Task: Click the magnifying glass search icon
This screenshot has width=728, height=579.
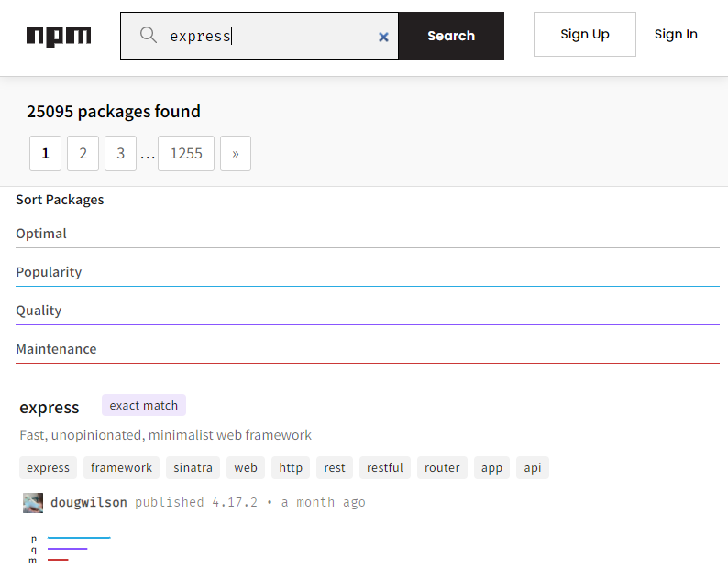Action: pos(149,35)
